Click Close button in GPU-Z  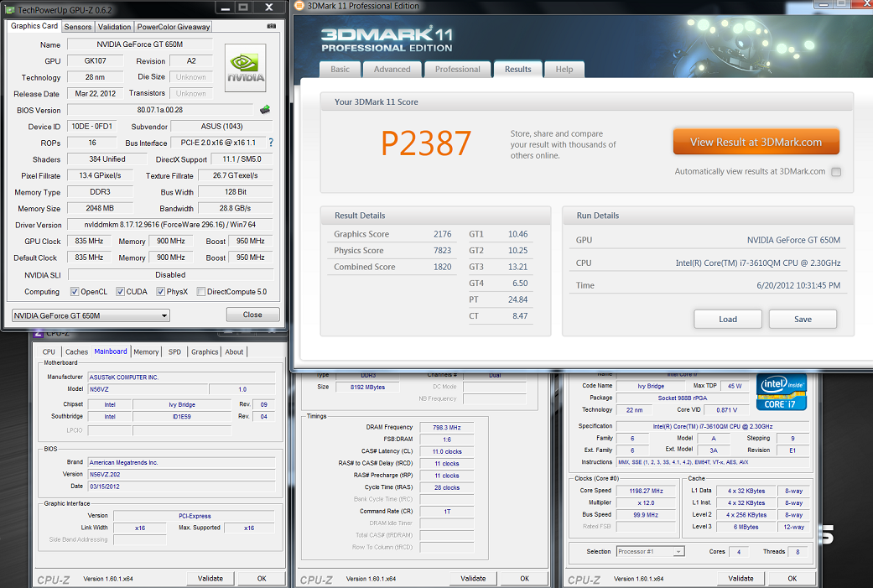(252, 315)
